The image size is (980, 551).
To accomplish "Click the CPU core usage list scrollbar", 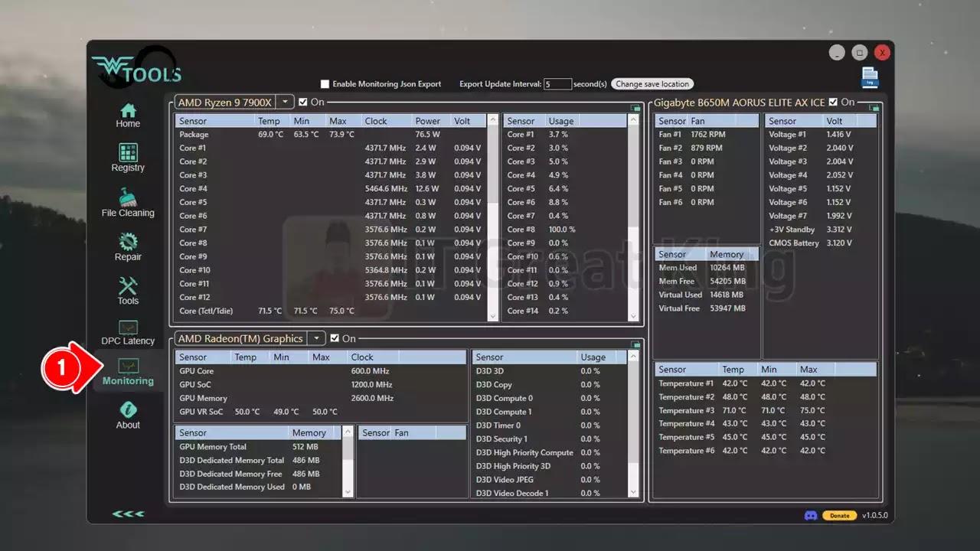I will [632, 218].
